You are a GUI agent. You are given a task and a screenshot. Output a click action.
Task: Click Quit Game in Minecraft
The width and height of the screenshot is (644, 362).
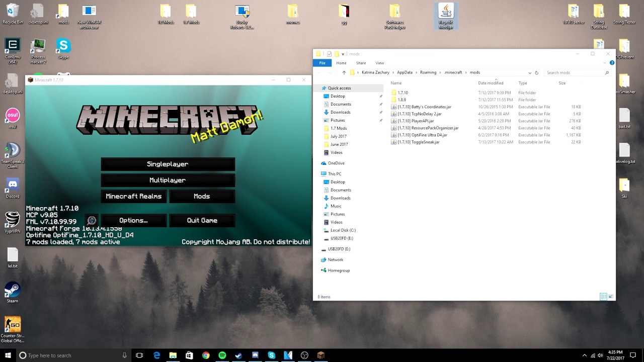pyautogui.click(x=202, y=220)
